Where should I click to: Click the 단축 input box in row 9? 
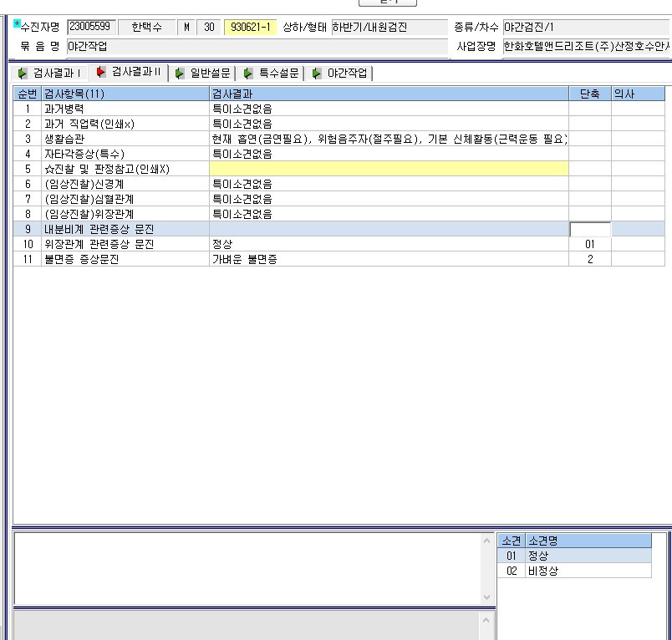pos(590,230)
